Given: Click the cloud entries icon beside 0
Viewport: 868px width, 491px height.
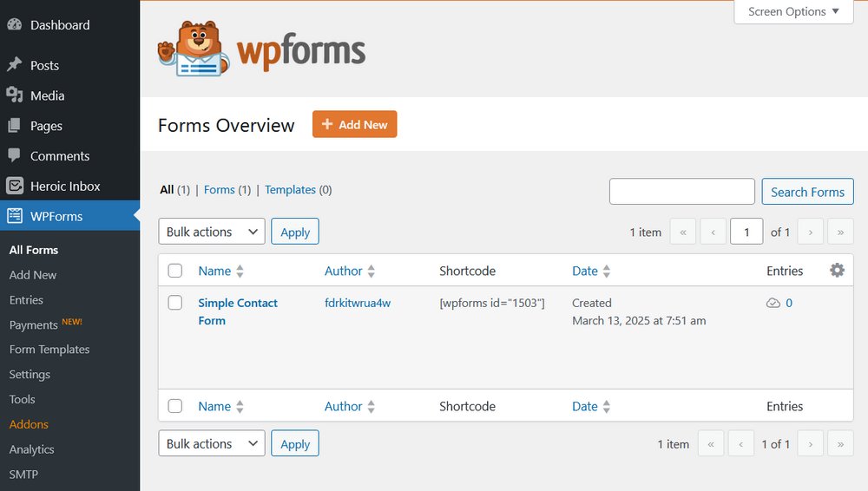Looking at the screenshot, I should tap(773, 303).
